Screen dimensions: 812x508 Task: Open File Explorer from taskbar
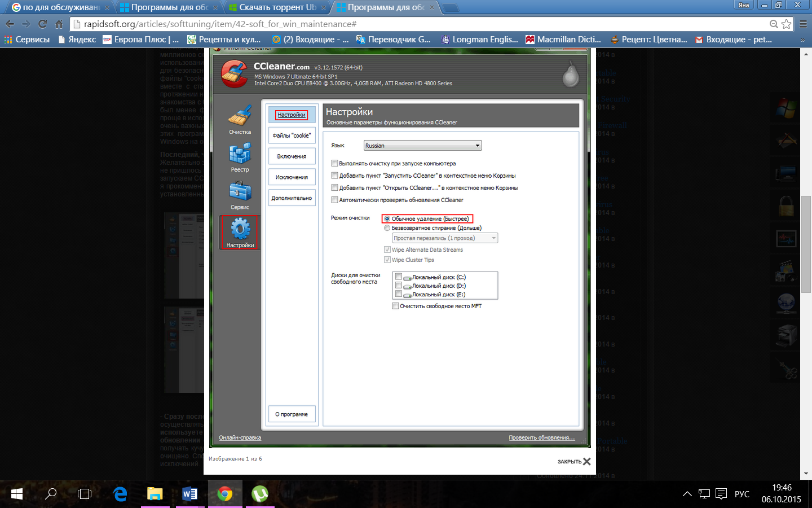click(x=155, y=494)
